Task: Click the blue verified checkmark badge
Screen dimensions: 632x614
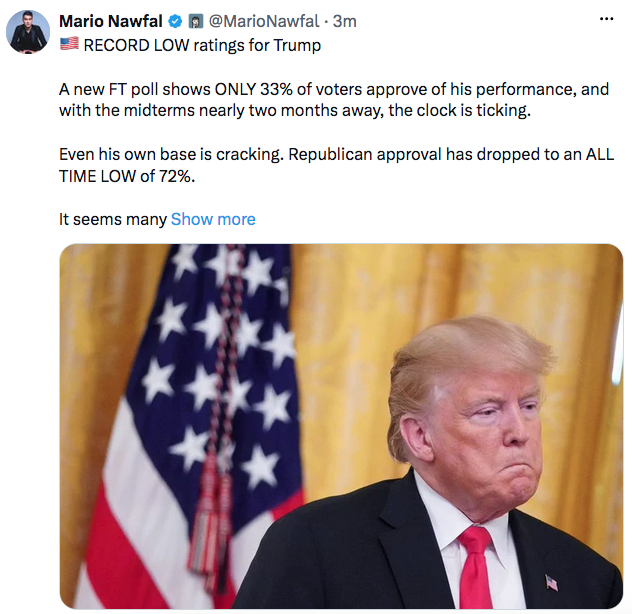Action: tap(175, 21)
